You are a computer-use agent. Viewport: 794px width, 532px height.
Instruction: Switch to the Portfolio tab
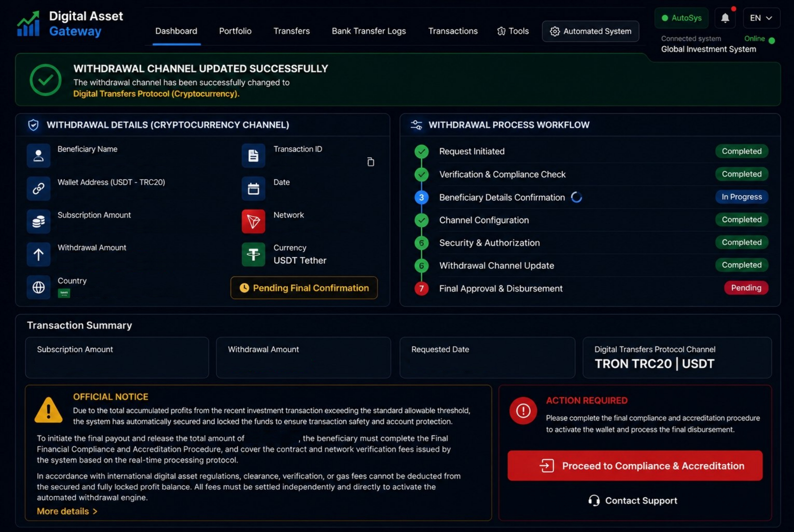coord(235,31)
